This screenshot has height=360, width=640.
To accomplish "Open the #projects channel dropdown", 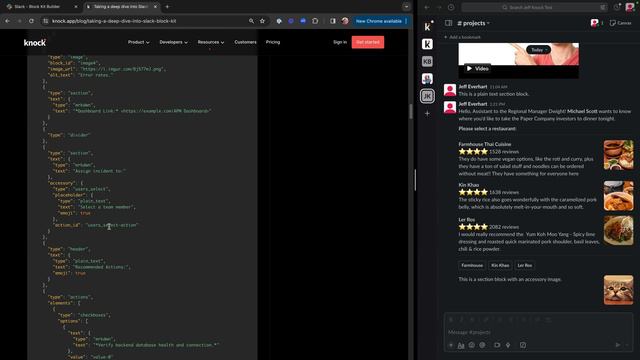I will pyautogui.click(x=473, y=23).
